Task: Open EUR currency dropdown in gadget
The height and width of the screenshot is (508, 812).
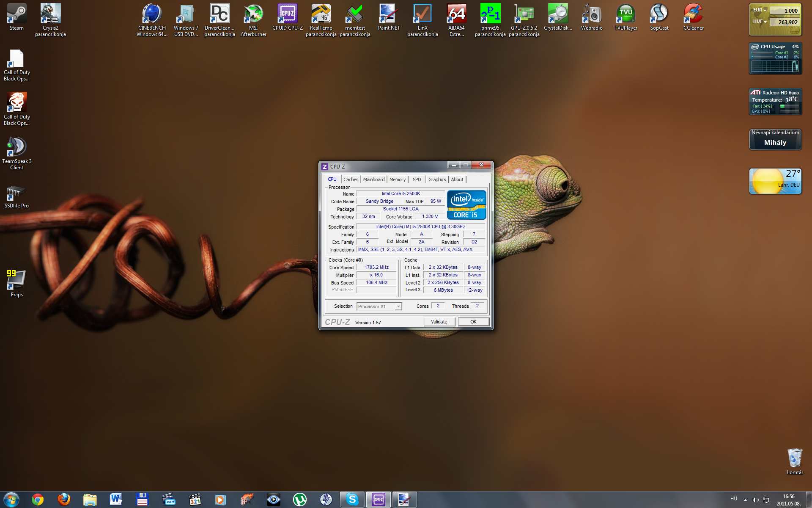Action: click(x=760, y=10)
